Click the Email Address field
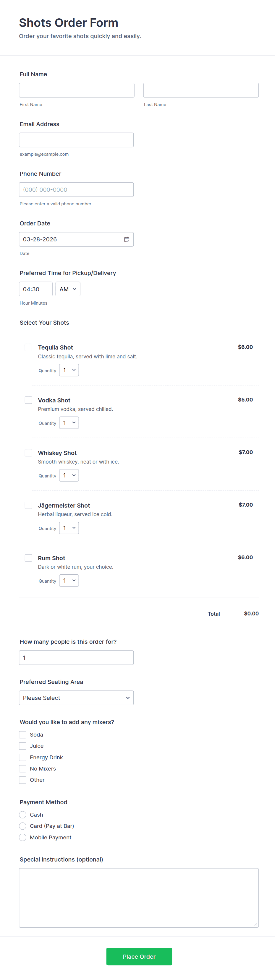Viewport: 275px width, 980px height. pos(76,140)
